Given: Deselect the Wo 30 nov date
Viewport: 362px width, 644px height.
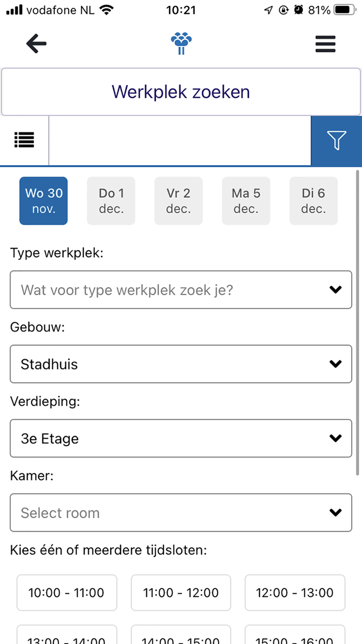Looking at the screenshot, I should coord(43,201).
